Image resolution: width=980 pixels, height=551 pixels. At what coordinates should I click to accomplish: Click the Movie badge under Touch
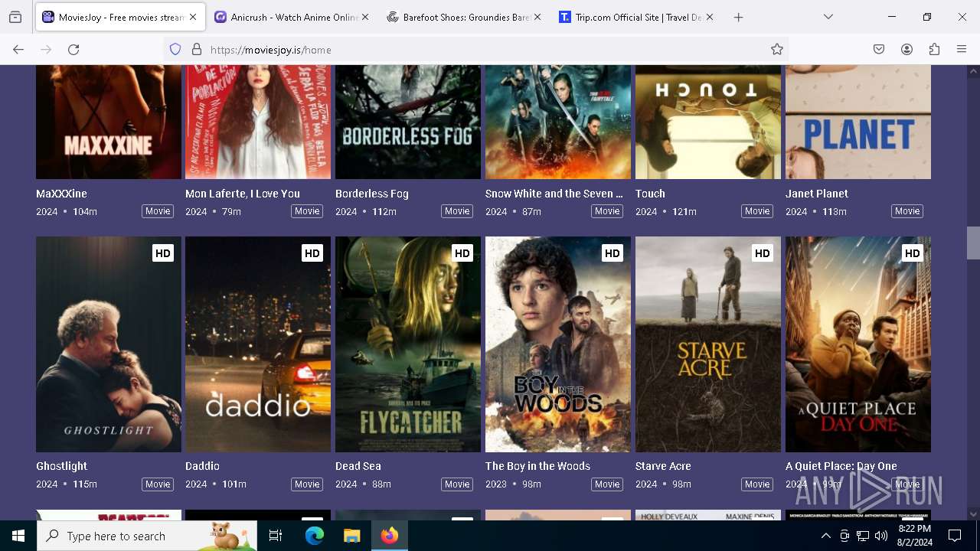coord(757,211)
